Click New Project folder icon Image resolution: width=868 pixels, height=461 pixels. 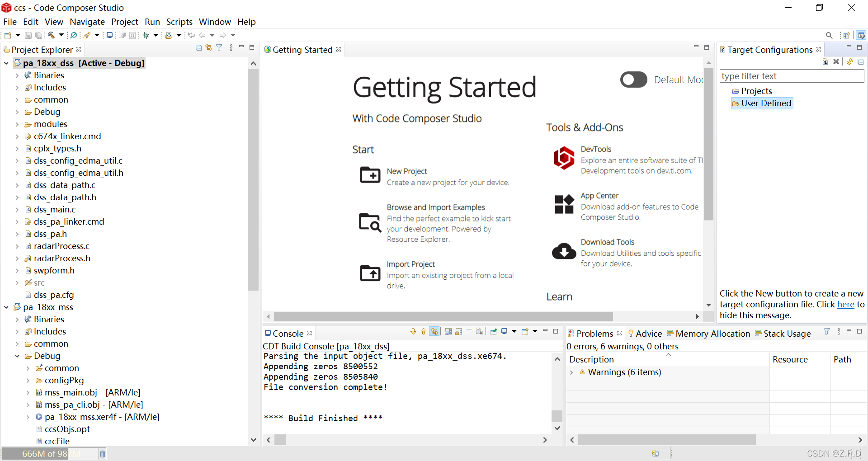pyautogui.click(x=370, y=175)
